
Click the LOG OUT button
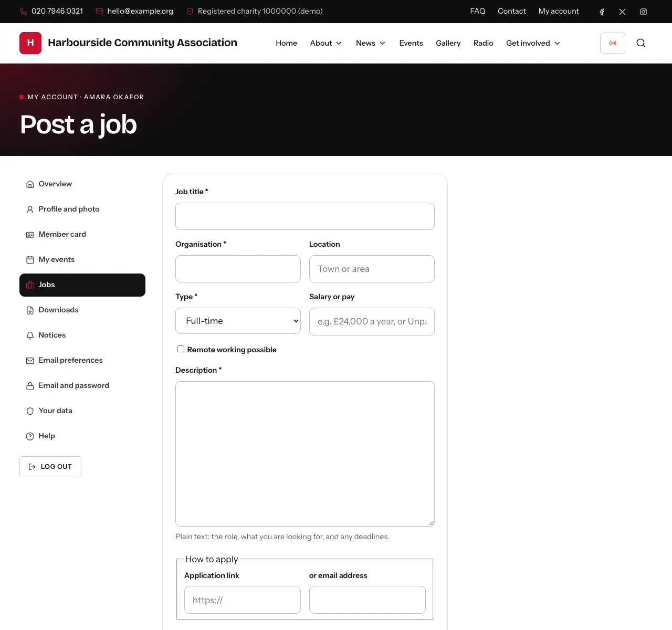pyautogui.click(x=50, y=467)
